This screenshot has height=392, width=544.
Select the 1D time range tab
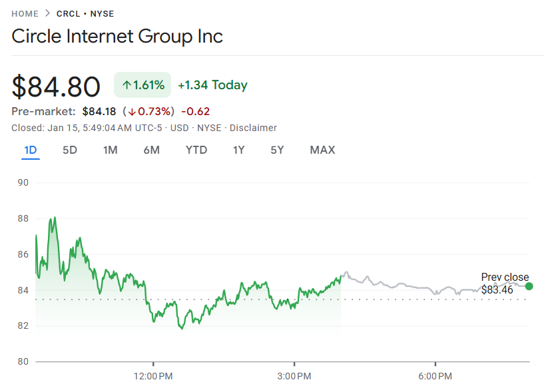point(31,150)
